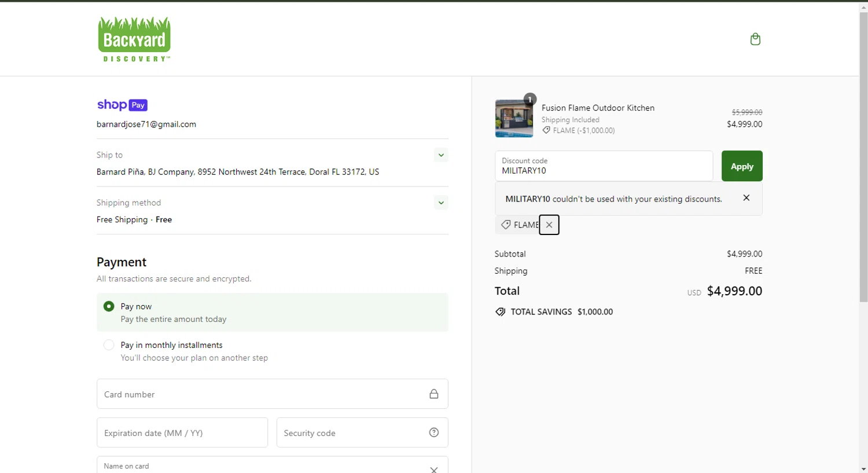Expand the Ship to address section
The width and height of the screenshot is (868, 473).
pos(441,155)
